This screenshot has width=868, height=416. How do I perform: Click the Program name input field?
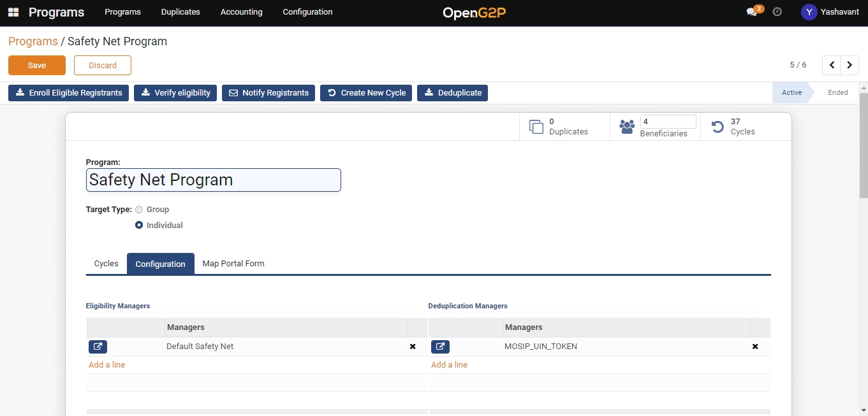pyautogui.click(x=213, y=180)
